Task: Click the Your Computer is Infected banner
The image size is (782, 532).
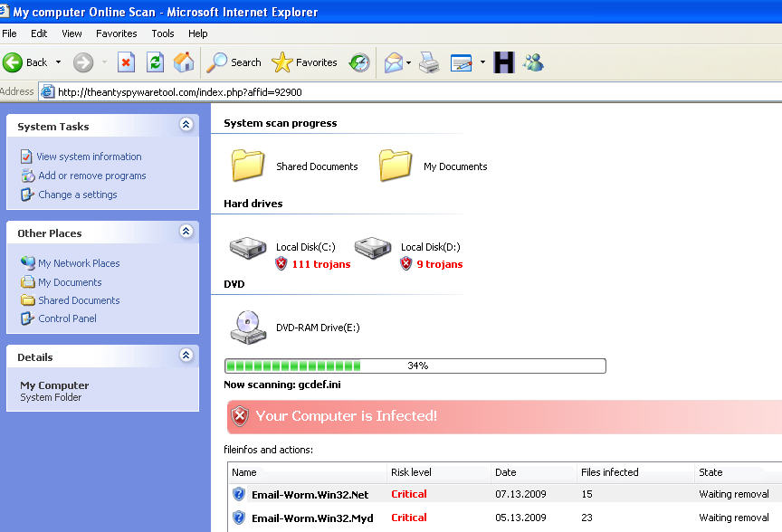Action: coord(504,416)
